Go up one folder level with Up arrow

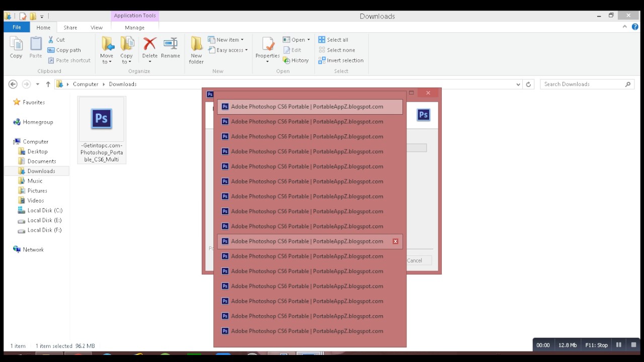pos(48,84)
